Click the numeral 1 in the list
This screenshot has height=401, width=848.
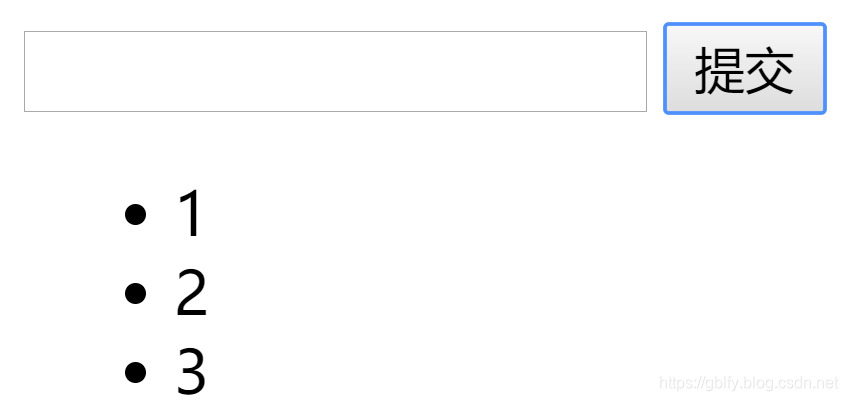pyautogui.click(x=190, y=214)
